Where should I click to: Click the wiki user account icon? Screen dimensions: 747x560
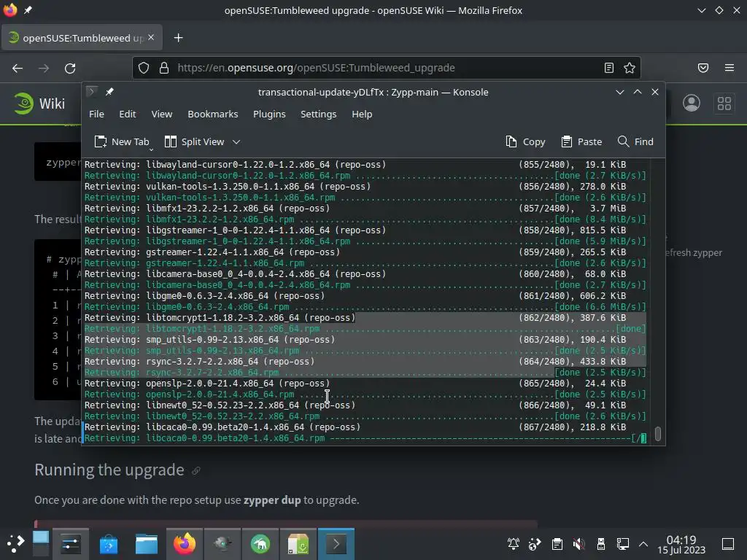tap(692, 104)
